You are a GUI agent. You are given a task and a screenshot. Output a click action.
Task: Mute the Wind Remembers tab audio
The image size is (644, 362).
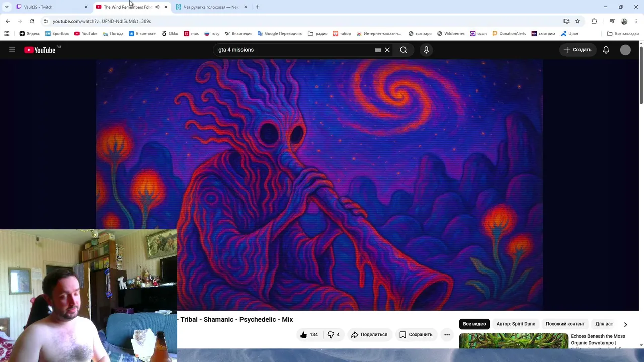(x=157, y=7)
